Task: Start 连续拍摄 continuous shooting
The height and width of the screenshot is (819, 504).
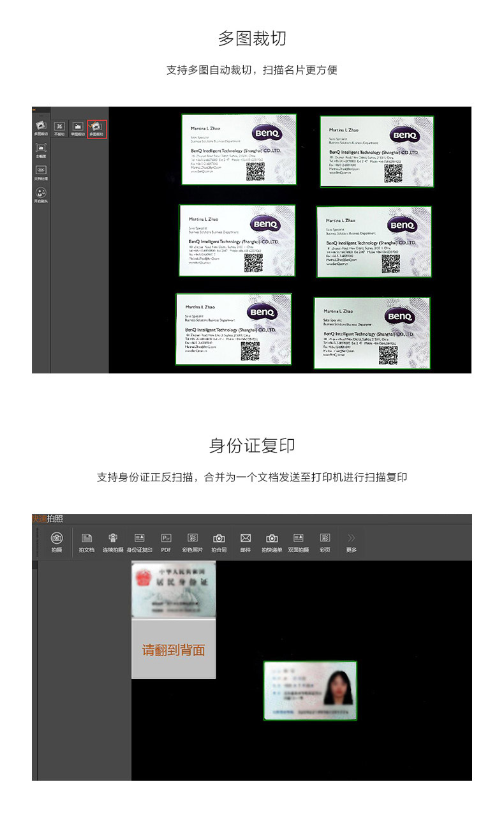Action: pos(113,542)
